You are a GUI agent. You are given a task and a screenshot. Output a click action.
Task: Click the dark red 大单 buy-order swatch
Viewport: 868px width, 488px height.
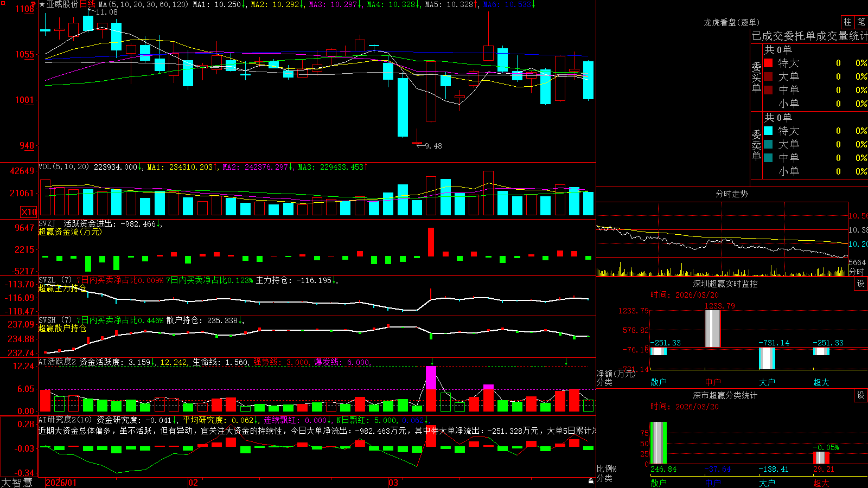[x=768, y=76]
